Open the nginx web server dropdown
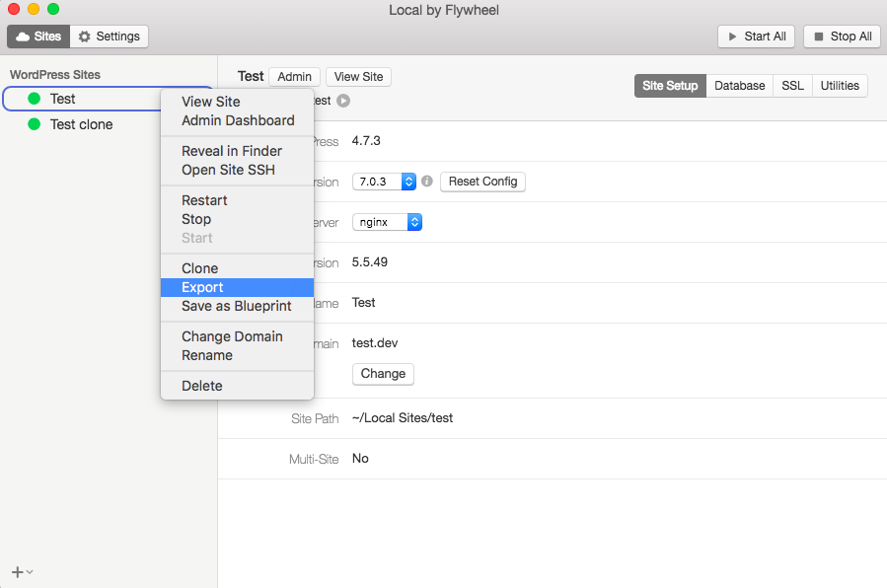The image size is (887, 588). click(387, 222)
